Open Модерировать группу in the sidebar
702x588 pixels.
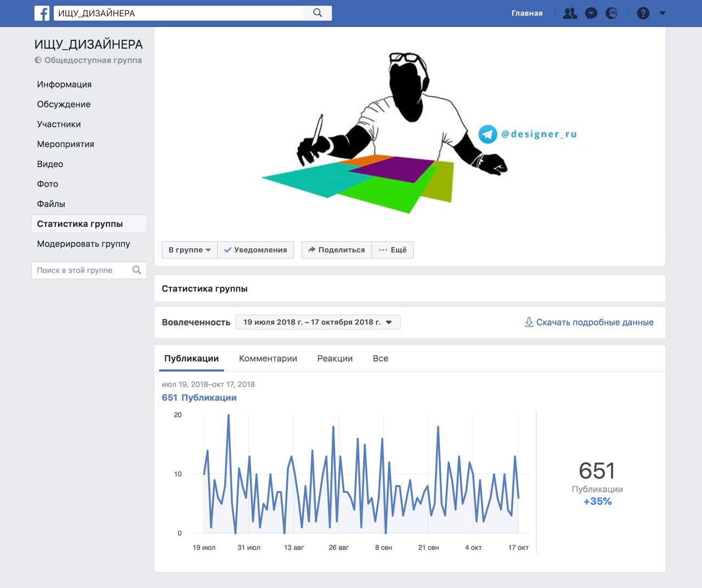[x=83, y=244]
